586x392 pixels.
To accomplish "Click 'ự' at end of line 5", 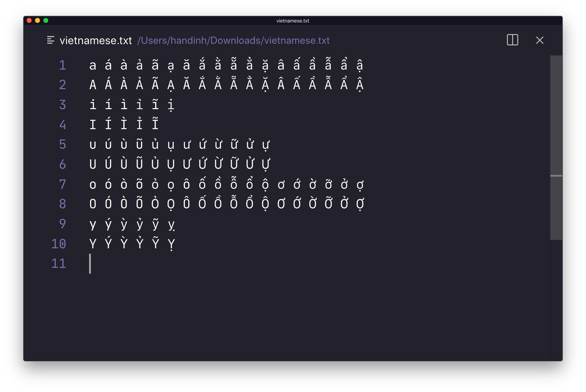I will tap(266, 146).
